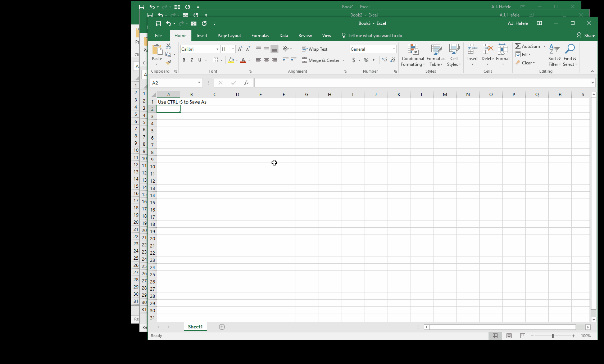
Task: Decrease the cell indent
Action: pyautogui.click(x=286, y=60)
